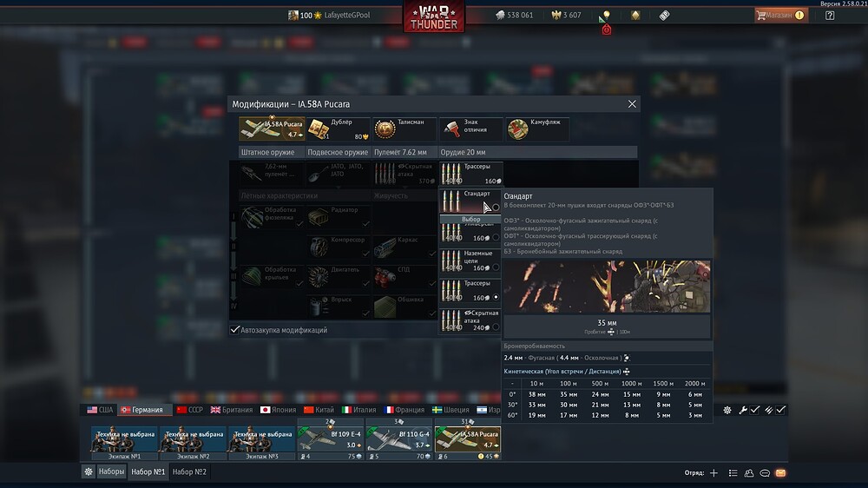868x488 pixels.
Task: Open the Талисман option
Action: click(x=404, y=129)
